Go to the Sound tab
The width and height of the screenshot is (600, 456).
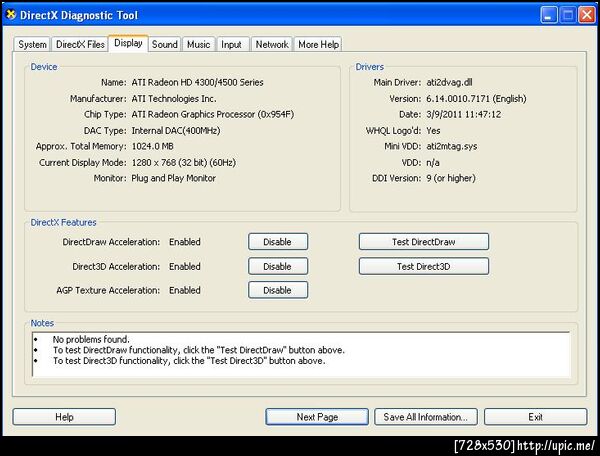coord(165,44)
